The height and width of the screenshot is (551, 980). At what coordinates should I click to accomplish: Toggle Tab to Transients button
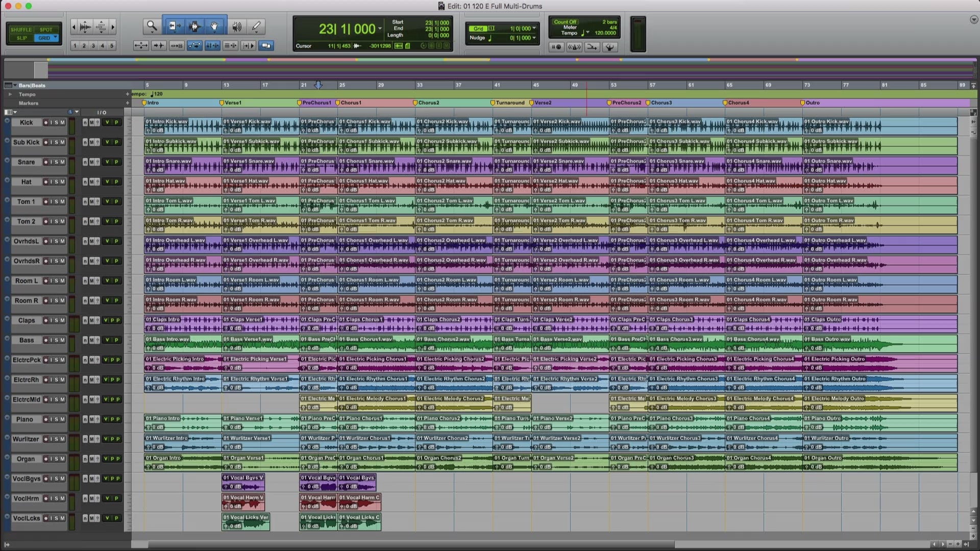pos(159,45)
